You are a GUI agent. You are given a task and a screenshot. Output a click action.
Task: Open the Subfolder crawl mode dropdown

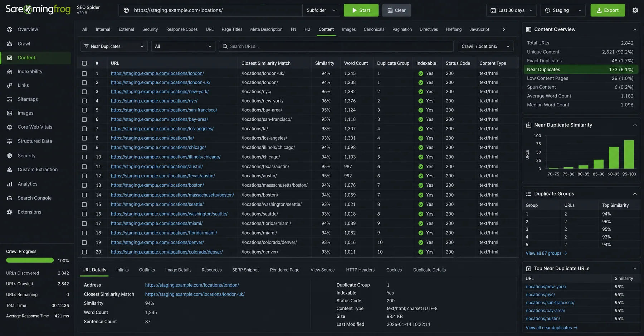coord(321,10)
